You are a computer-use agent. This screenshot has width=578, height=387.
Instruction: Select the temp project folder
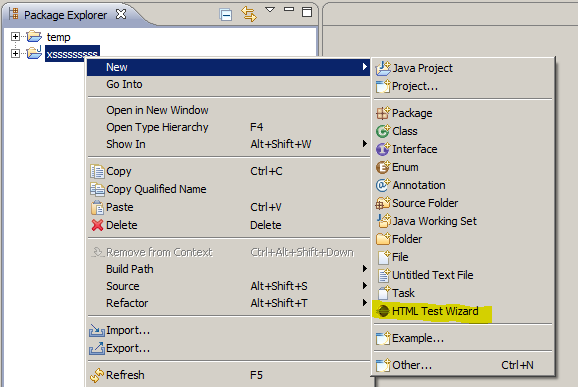pyautogui.click(x=58, y=37)
